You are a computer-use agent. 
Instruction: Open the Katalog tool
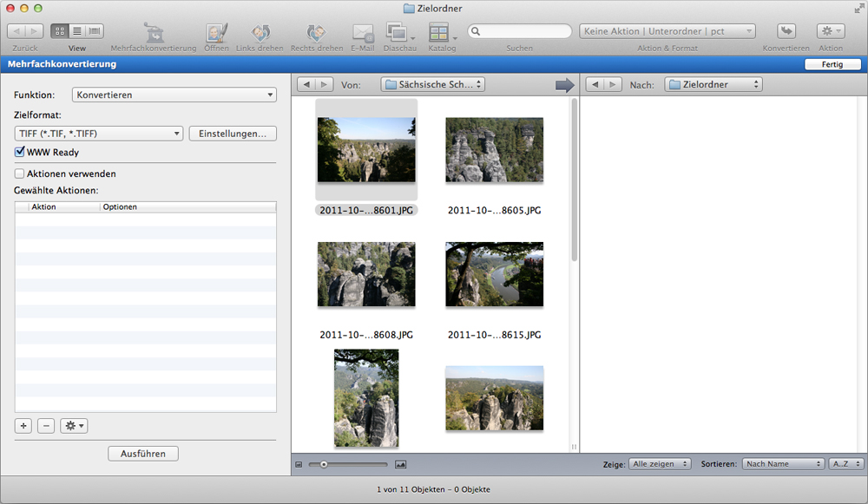[439, 32]
